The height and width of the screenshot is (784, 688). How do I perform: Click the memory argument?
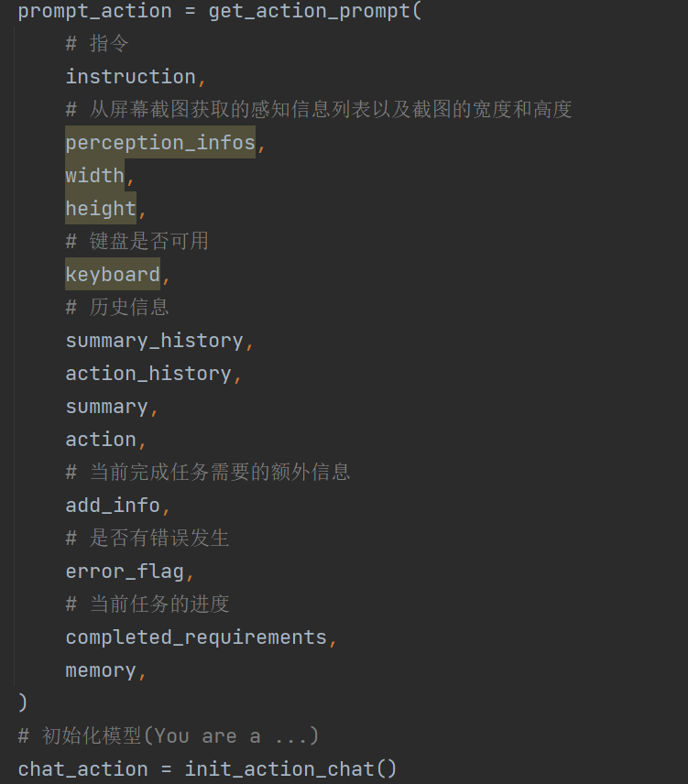(101, 670)
